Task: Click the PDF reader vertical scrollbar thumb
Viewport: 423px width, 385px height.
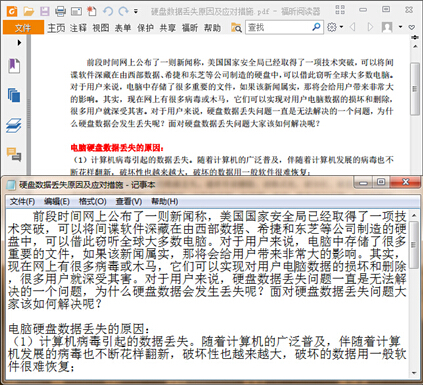Action: [415, 89]
